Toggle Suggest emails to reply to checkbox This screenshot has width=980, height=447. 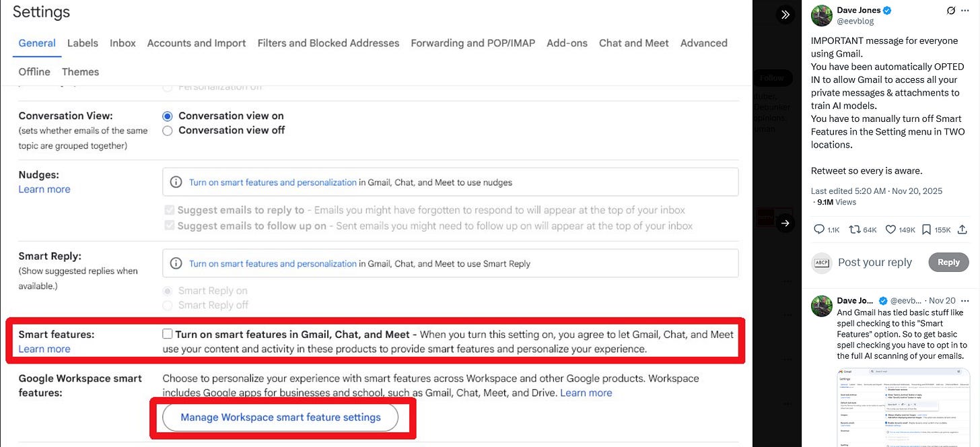[169, 210]
